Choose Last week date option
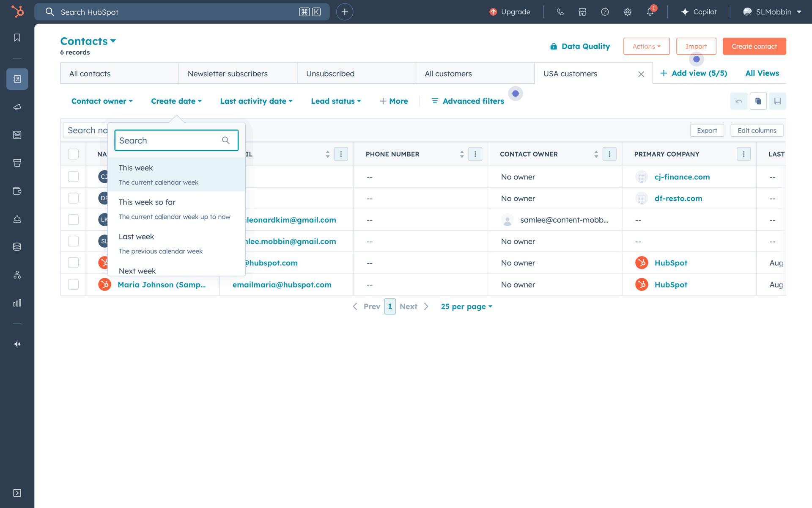This screenshot has width=812, height=508. click(x=176, y=243)
